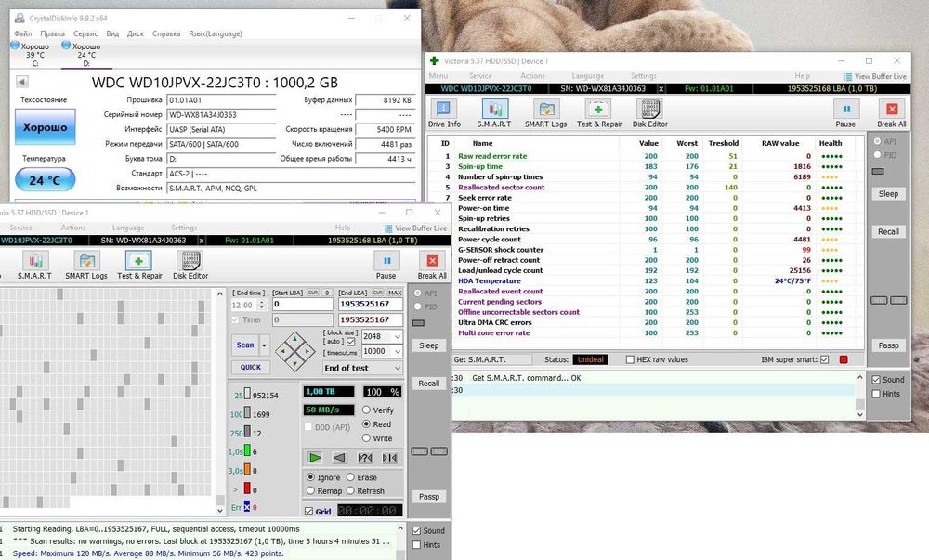Choose Erase error action
The image size is (929, 560).
pos(350,477)
